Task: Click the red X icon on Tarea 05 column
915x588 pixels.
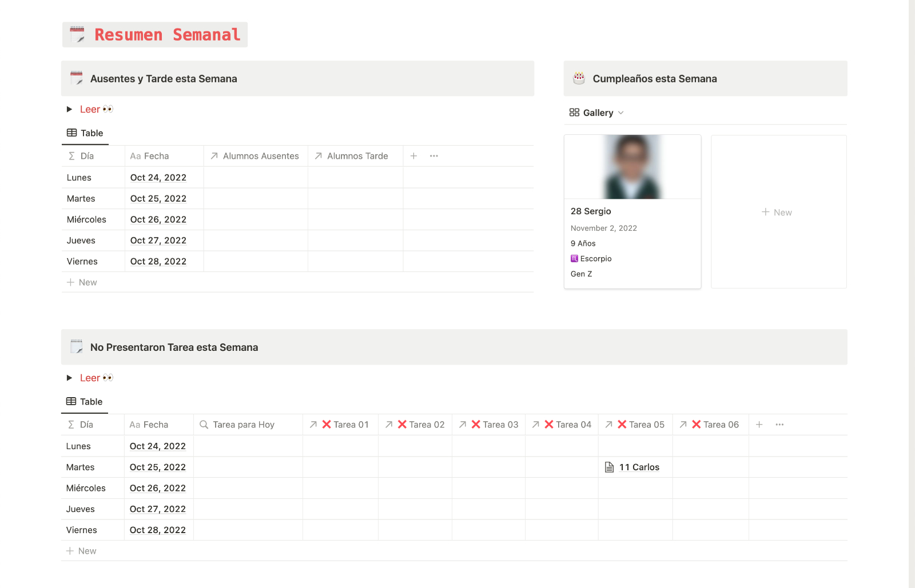Action: tap(622, 425)
